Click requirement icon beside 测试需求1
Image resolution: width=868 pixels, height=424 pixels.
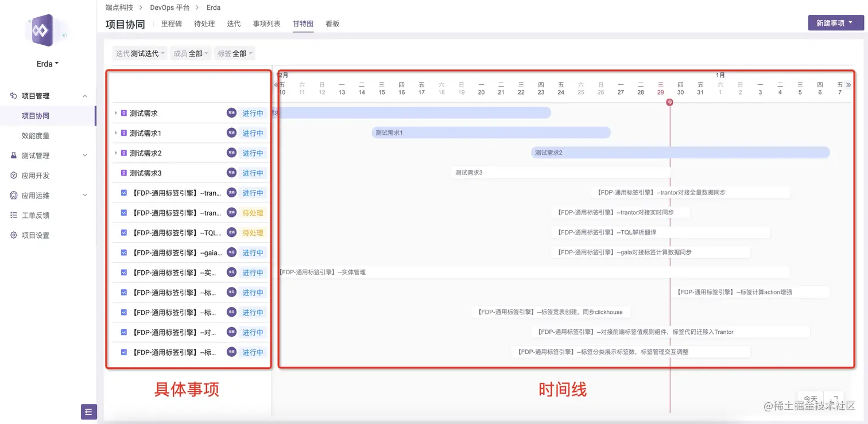point(124,133)
